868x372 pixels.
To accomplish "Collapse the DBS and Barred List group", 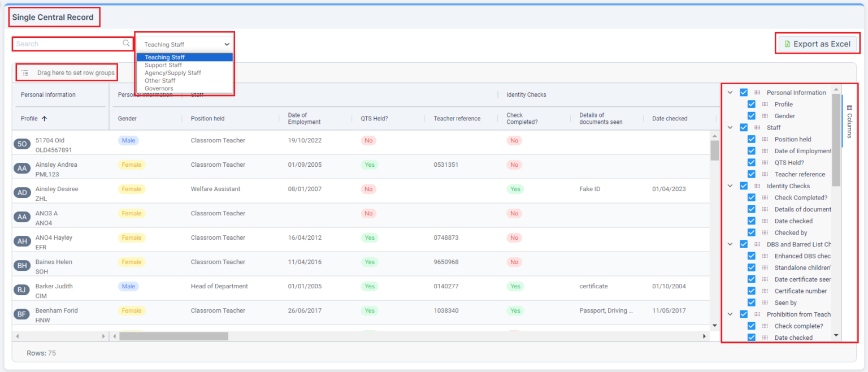I will [730, 244].
